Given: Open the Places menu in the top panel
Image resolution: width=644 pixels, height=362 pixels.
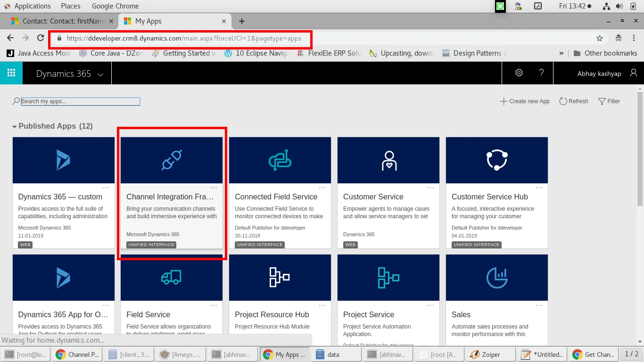Looking at the screenshot, I should (71, 6).
